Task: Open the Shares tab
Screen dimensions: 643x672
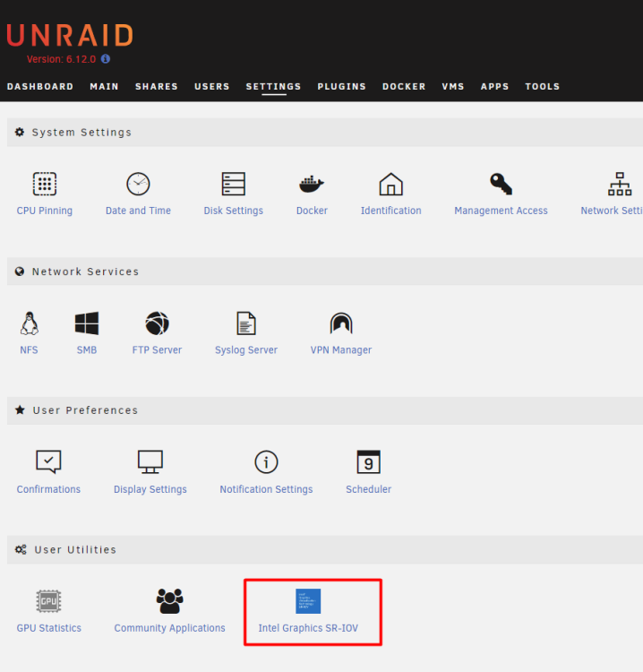Action: (x=157, y=87)
